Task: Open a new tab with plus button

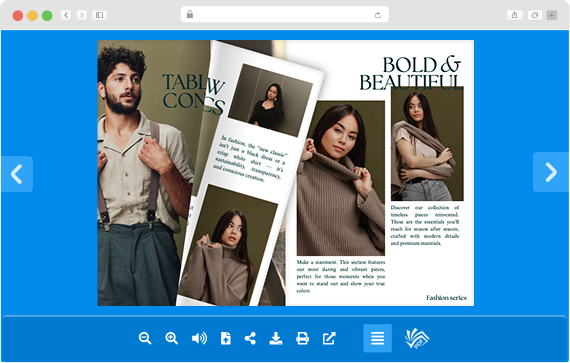Action: 552,15
